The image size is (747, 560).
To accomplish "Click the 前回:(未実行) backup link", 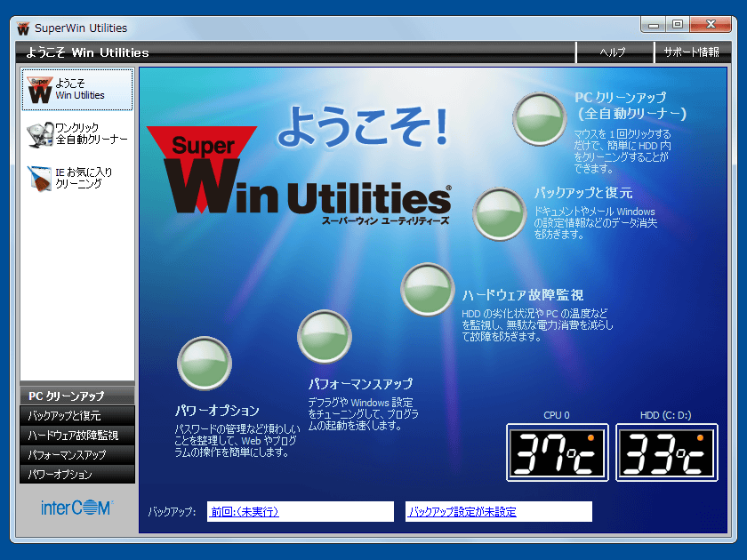I will (245, 512).
